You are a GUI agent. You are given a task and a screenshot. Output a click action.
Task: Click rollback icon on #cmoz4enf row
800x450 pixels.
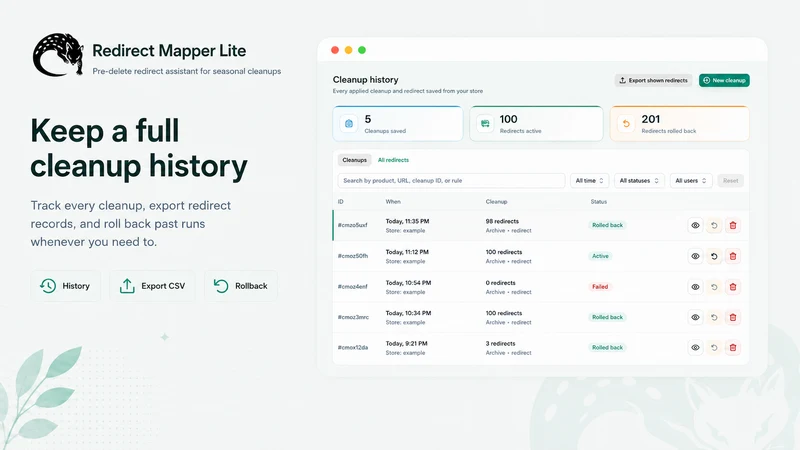click(714, 287)
